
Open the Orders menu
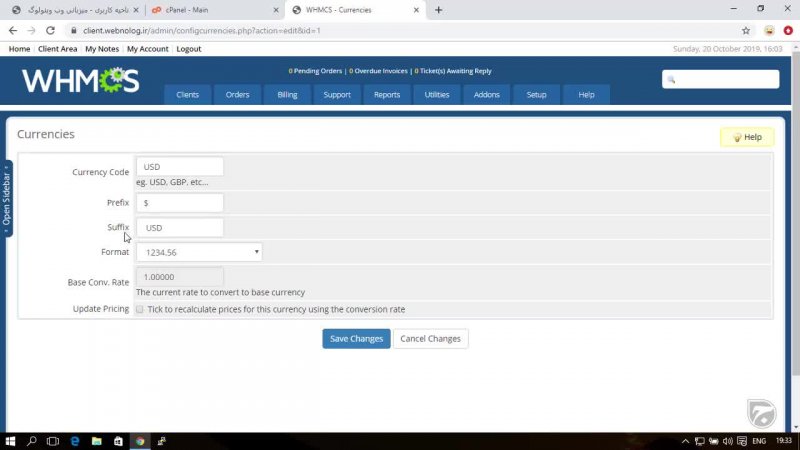click(237, 95)
